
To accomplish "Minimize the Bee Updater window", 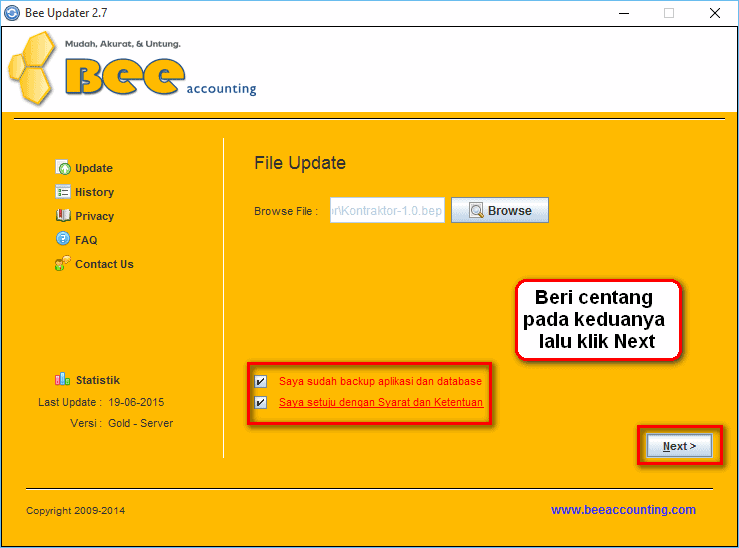I will 624,13.
